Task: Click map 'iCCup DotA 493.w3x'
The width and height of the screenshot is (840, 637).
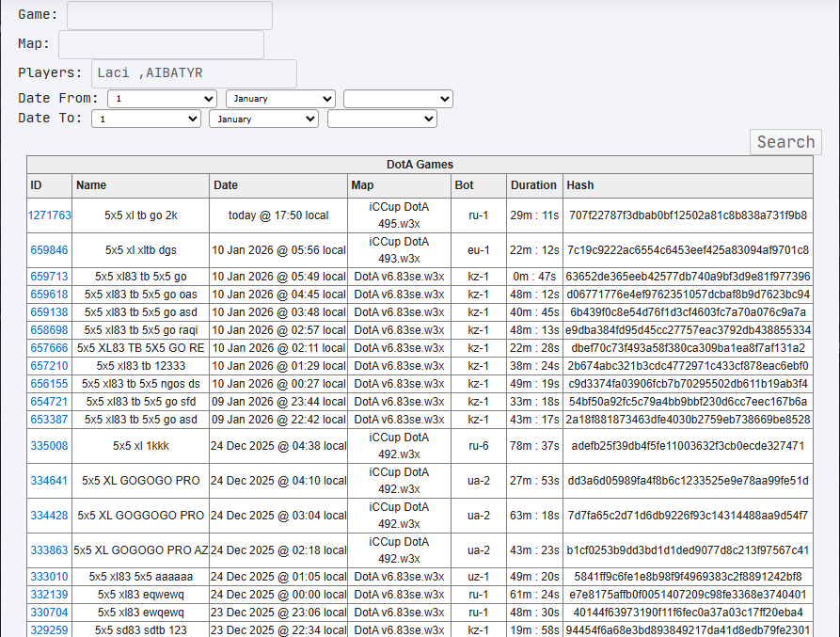Action: pos(399,250)
